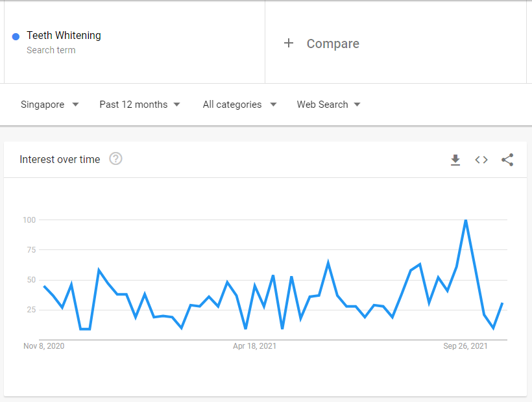Click the chart's peak at 100

tap(466, 221)
